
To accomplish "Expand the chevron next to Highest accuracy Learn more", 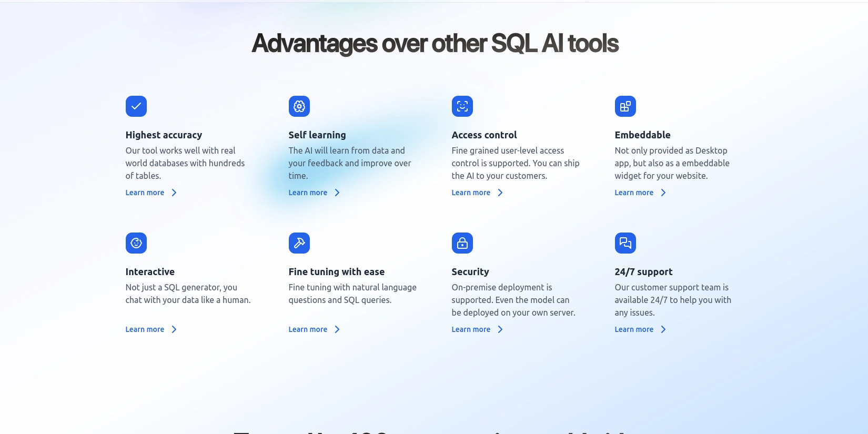I will (174, 193).
